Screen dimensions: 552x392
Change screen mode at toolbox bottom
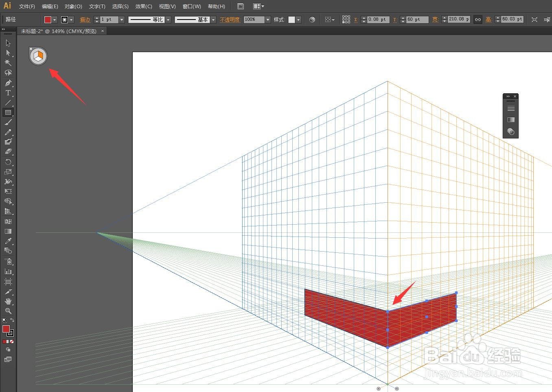point(8,359)
